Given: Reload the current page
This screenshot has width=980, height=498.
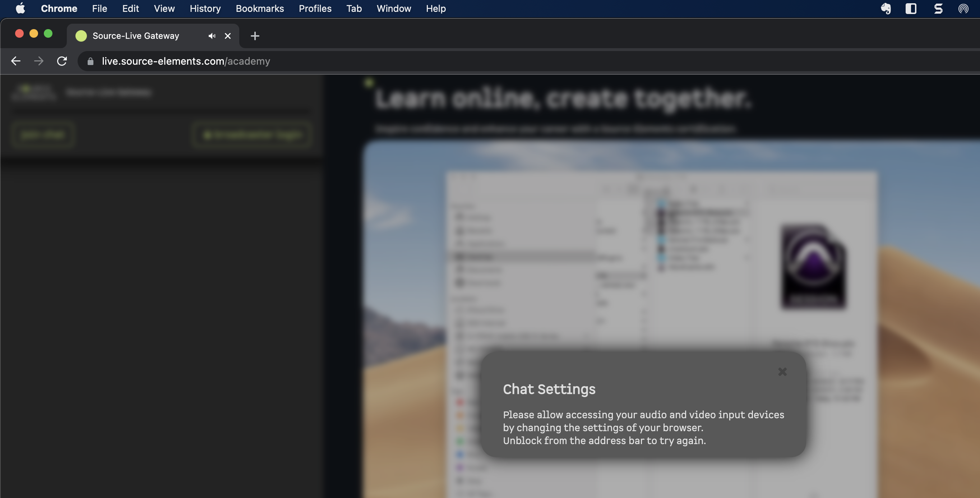Looking at the screenshot, I should point(62,61).
